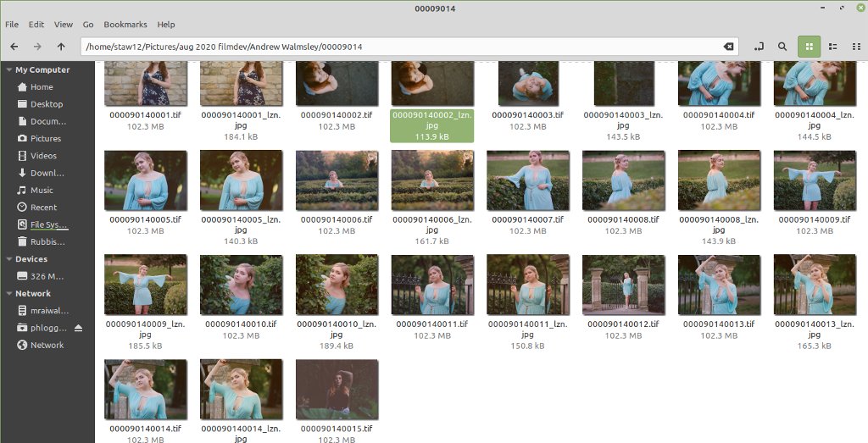Click in the location path field
This screenshot has height=443, width=868.
398,47
